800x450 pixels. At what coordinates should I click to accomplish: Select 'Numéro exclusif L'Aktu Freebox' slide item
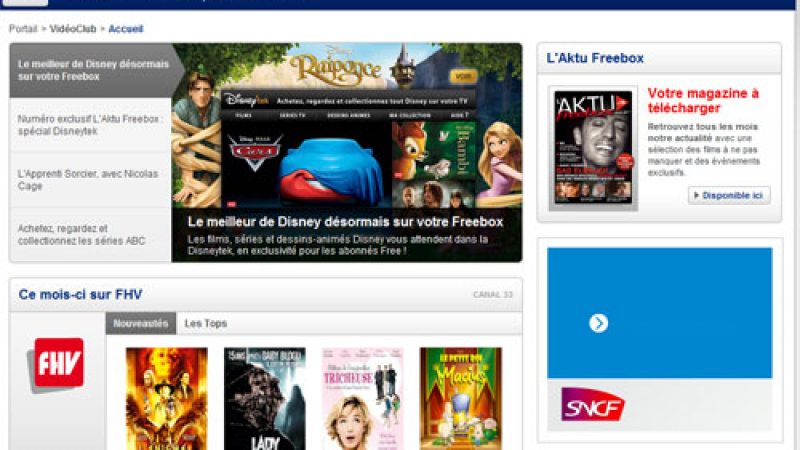point(91,125)
